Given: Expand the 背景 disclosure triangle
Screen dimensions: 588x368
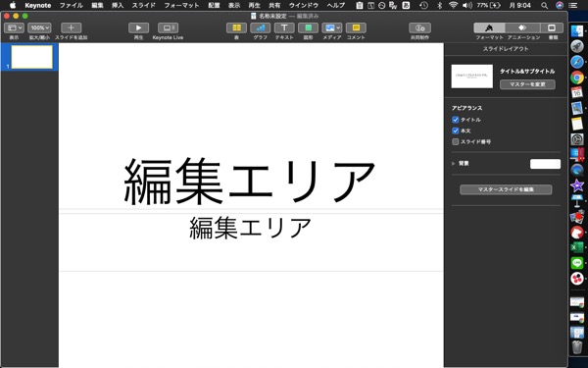Looking at the screenshot, I should tap(454, 164).
